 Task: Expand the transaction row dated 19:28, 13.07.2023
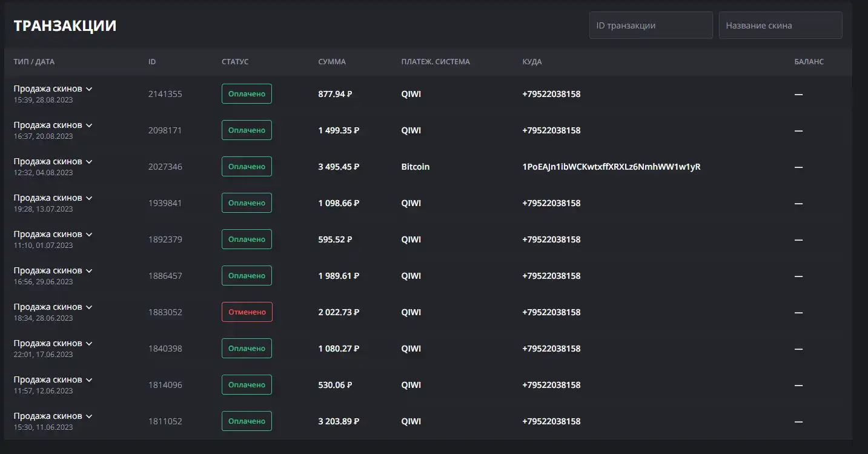[x=89, y=198]
